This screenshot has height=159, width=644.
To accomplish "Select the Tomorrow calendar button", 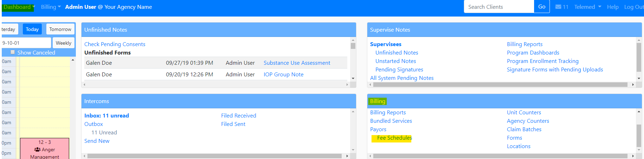I will point(60,29).
